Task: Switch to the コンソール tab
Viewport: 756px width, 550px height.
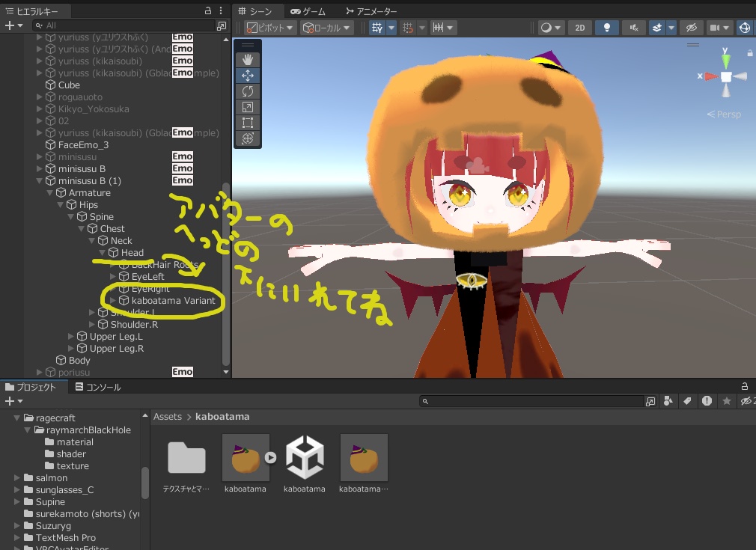Action: [x=98, y=387]
